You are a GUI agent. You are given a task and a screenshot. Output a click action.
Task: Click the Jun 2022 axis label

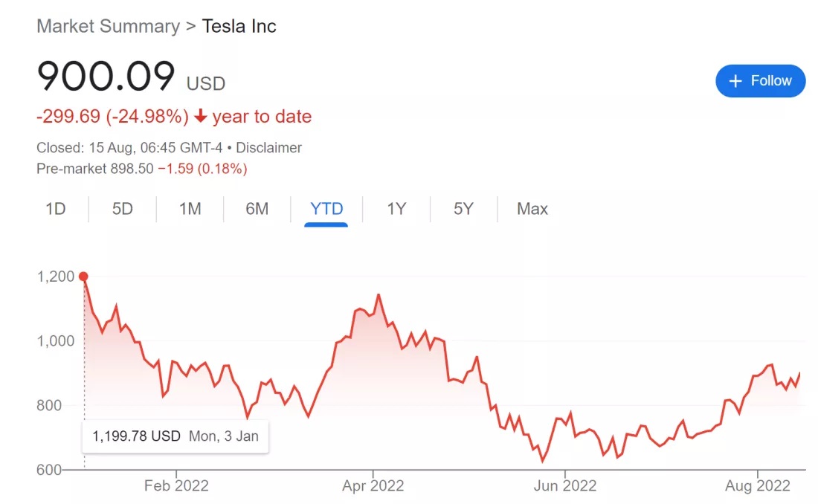tap(565, 485)
